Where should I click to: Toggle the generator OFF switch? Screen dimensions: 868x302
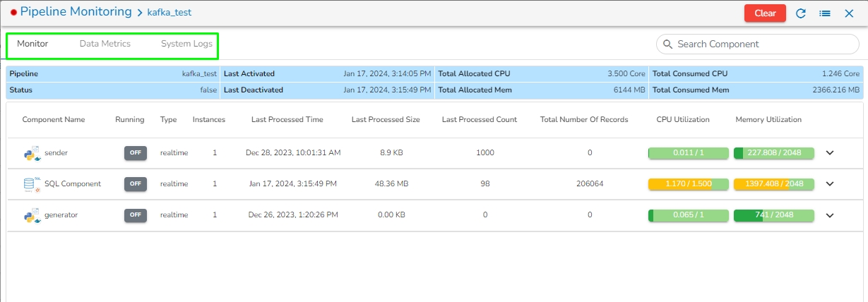coord(136,215)
